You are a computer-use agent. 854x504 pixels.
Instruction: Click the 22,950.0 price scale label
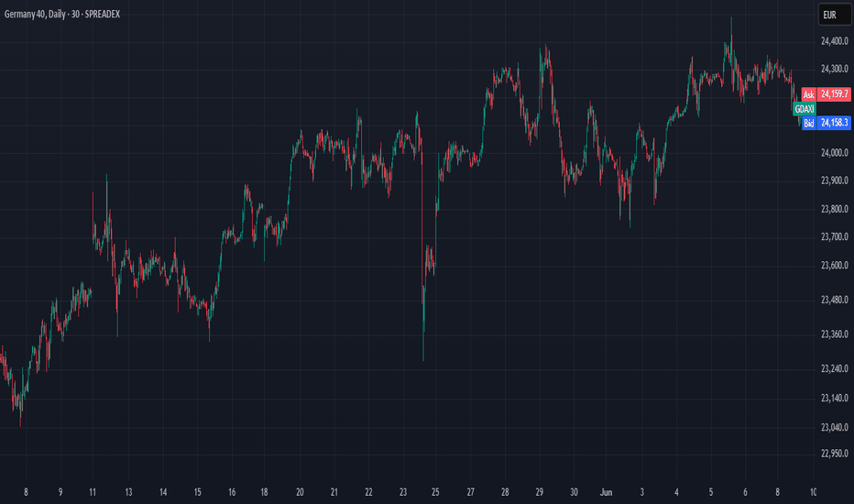coord(835,454)
